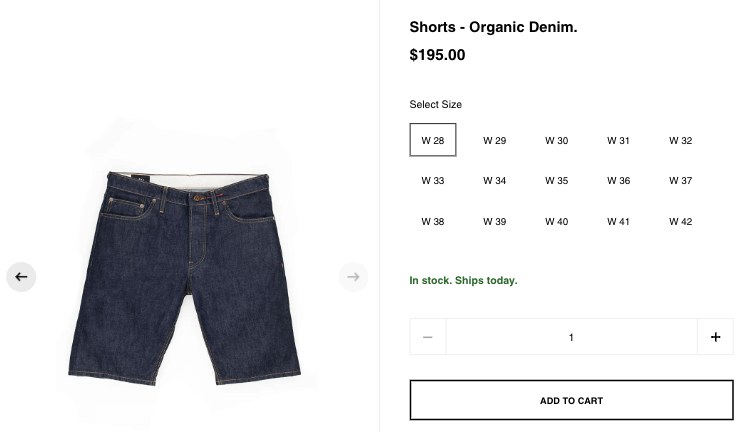Open the denim shorts product image
Screen dimensions: 748x432
(189, 277)
